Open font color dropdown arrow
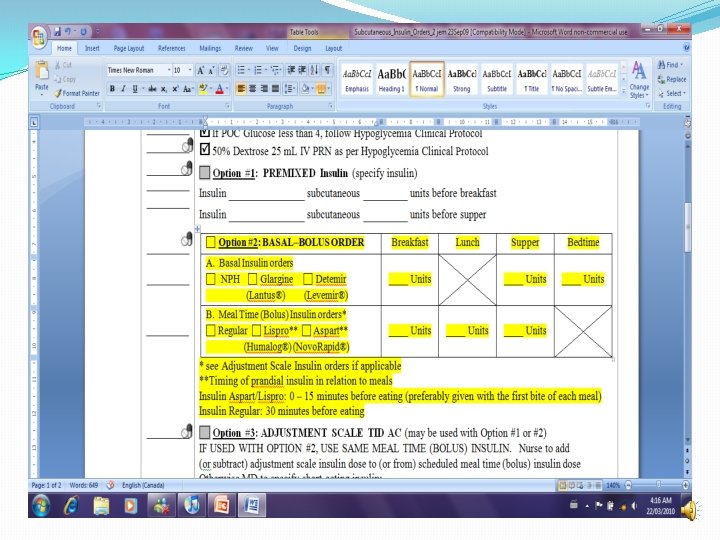Viewport: 720px width, 540px height. (x=227, y=89)
